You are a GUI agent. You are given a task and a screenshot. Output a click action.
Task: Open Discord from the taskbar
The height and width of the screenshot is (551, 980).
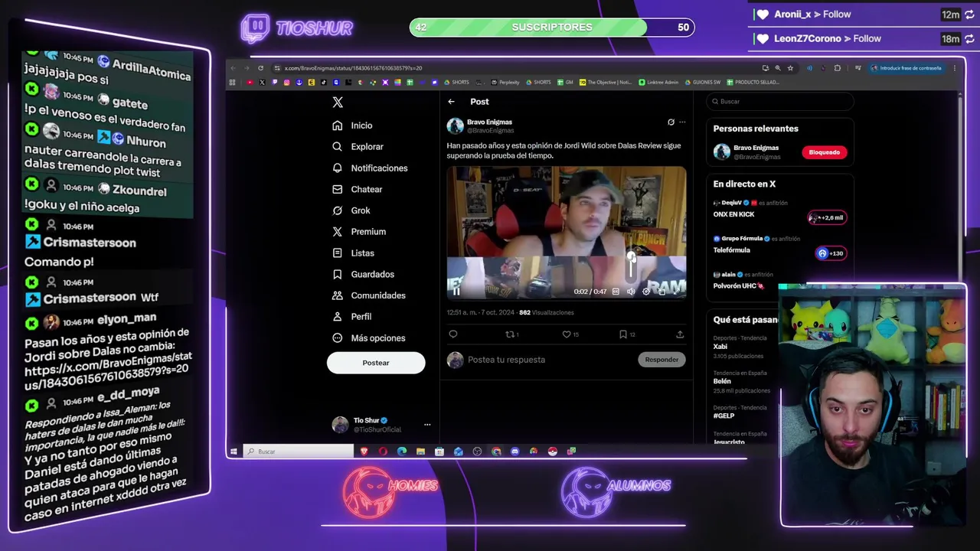tap(514, 452)
